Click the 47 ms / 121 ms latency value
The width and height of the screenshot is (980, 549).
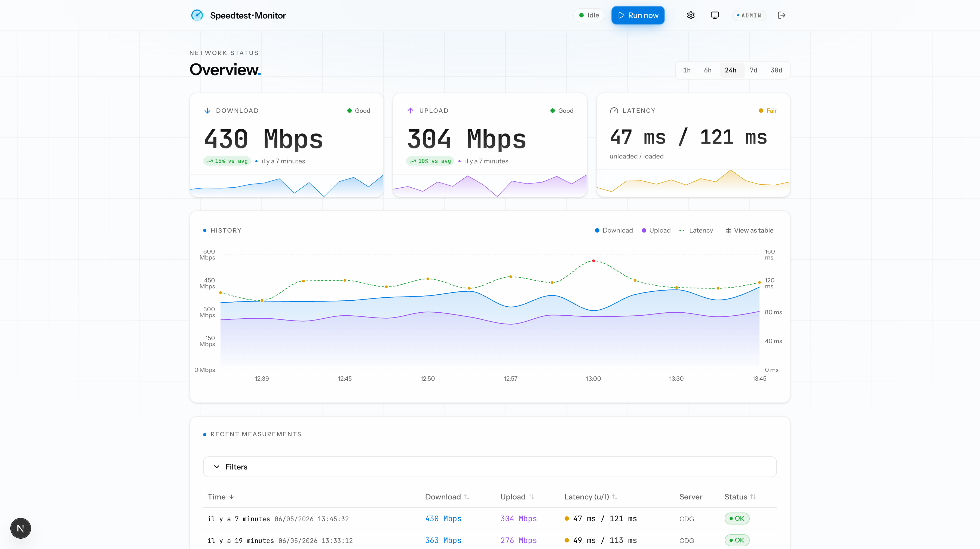(x=689, y=137)
